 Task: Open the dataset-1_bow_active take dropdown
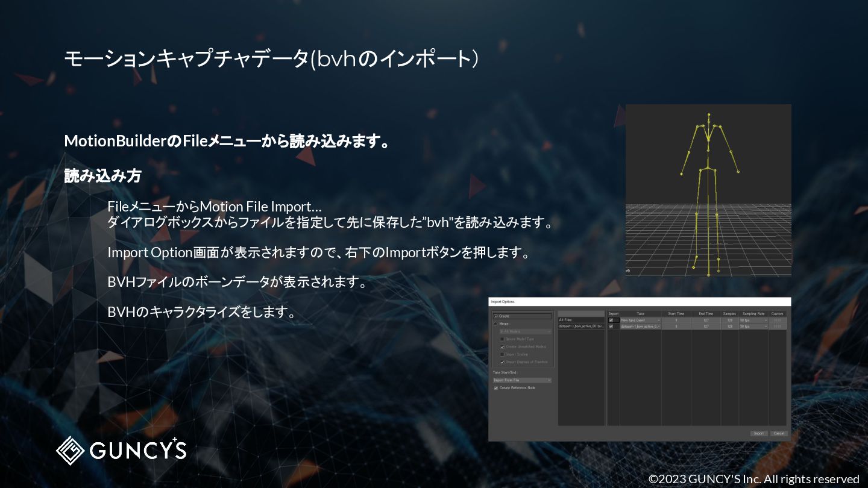pyautogui.click(x=641, y=326)
